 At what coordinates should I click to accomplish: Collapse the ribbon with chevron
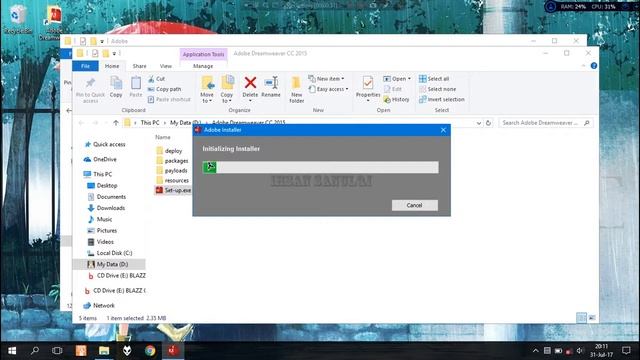coord(583,66)
